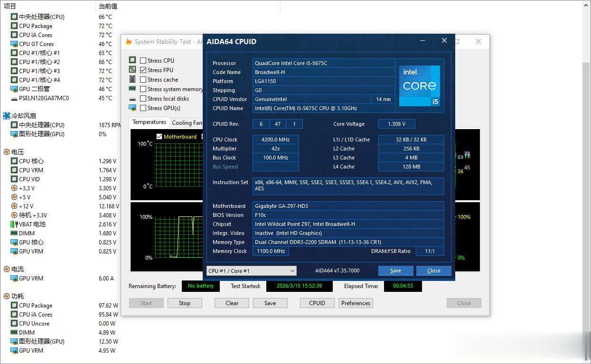Click the PSELN128GA87MC0 drive icon
Screen dimensions: 591x364
pos(14,98)
